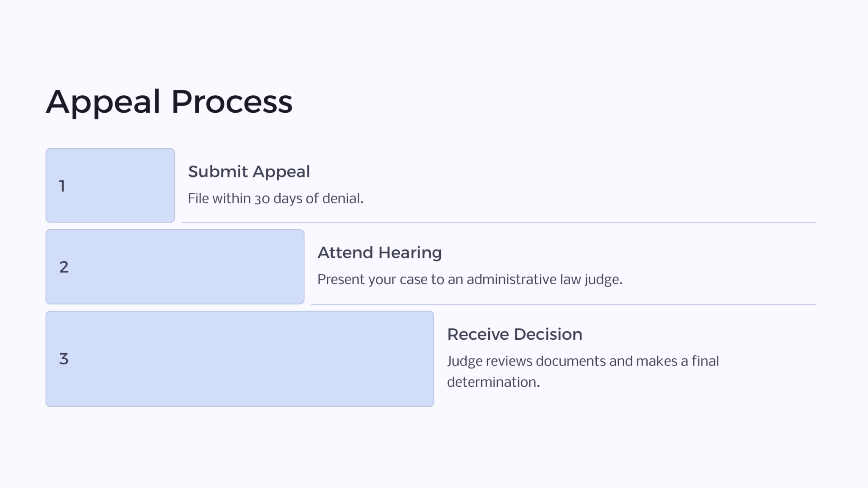The height and width of the screenshot is (488, 868).
Task: Click the word "Hearing" in step 2 heading
Action: click(410, 252)
